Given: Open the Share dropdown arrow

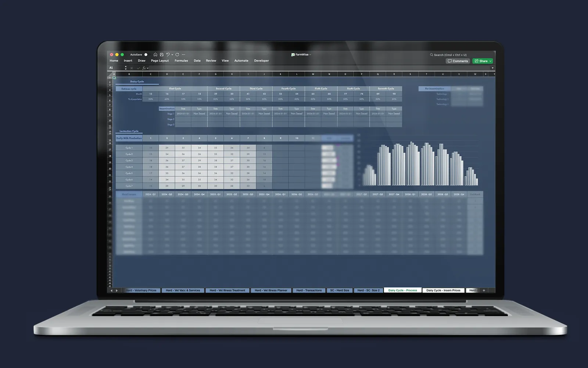Looking at the screenshot, I should point(490,61).
